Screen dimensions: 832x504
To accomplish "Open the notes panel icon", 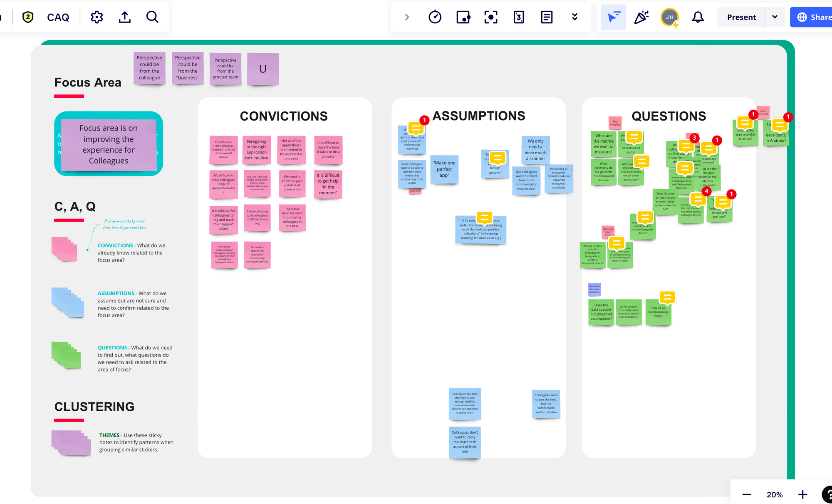I will (x=547, y=17).
